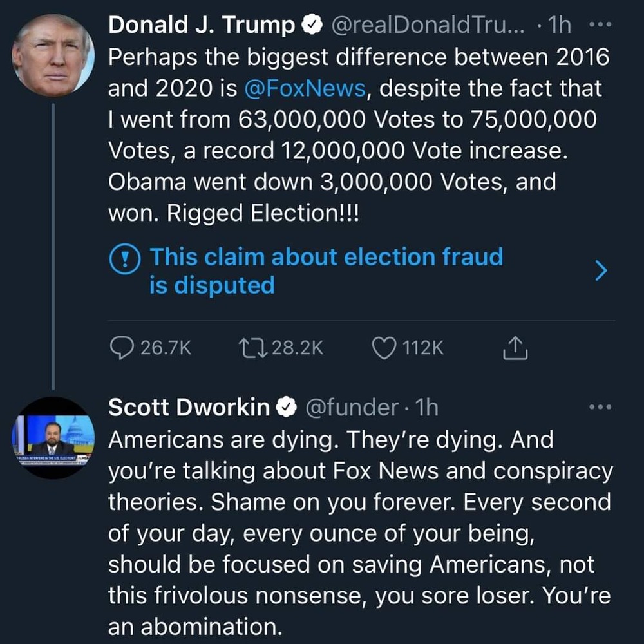Click Scott Dworkin's verified badge
The image size is (644, 644).
click(x=287, y=408)
